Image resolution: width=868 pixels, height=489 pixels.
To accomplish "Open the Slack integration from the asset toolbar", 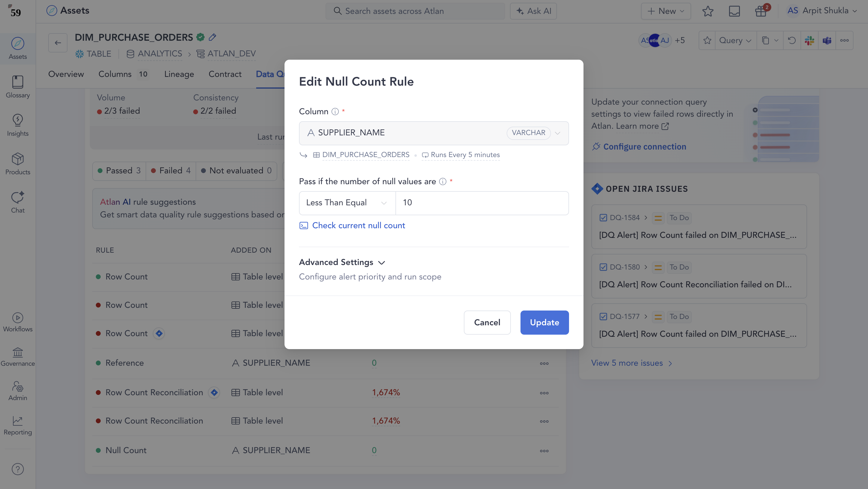I will pyautogui.click(x=809, y=40).
